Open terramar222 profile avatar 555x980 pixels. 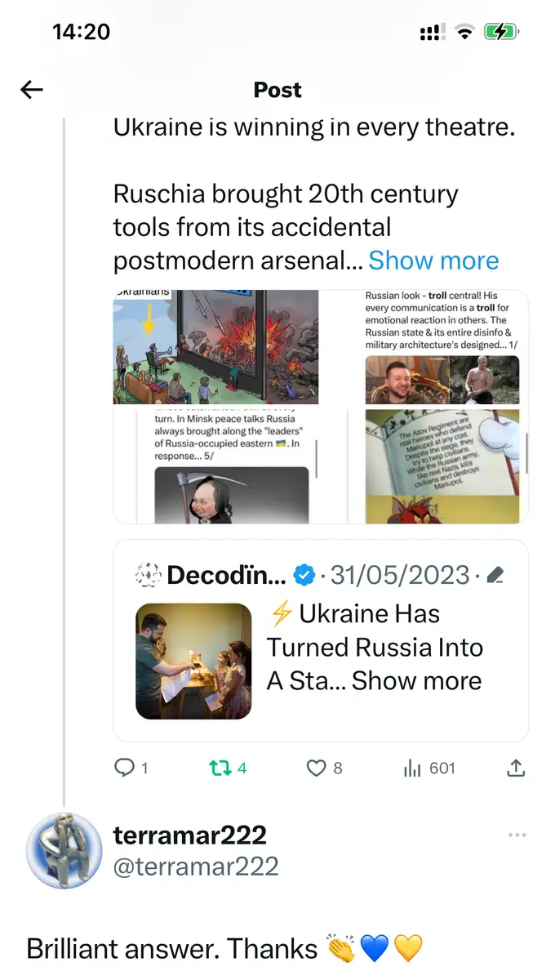pos(64,850)
